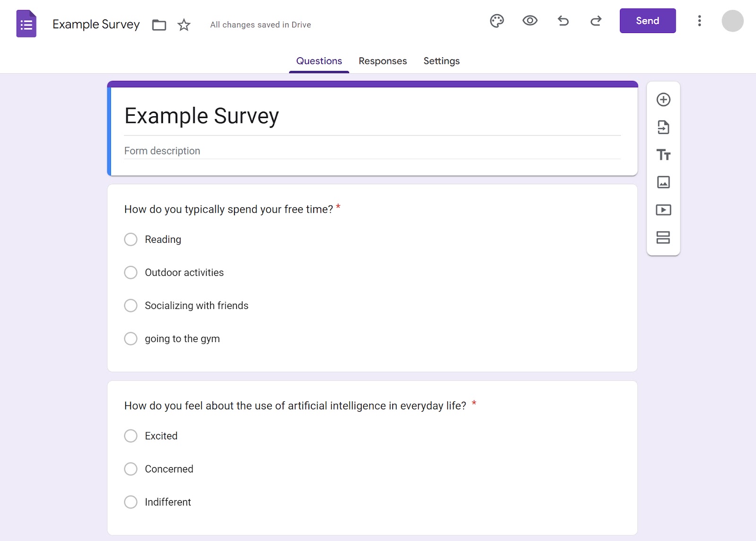Preview the form
The image size is (756, 541).
coord(530,21)
